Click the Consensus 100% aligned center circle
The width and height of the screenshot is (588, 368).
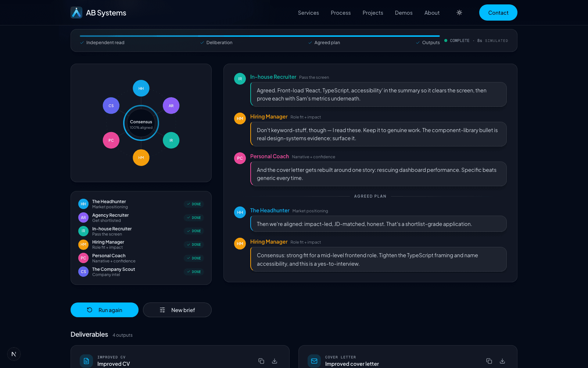[x=141, y=123]
